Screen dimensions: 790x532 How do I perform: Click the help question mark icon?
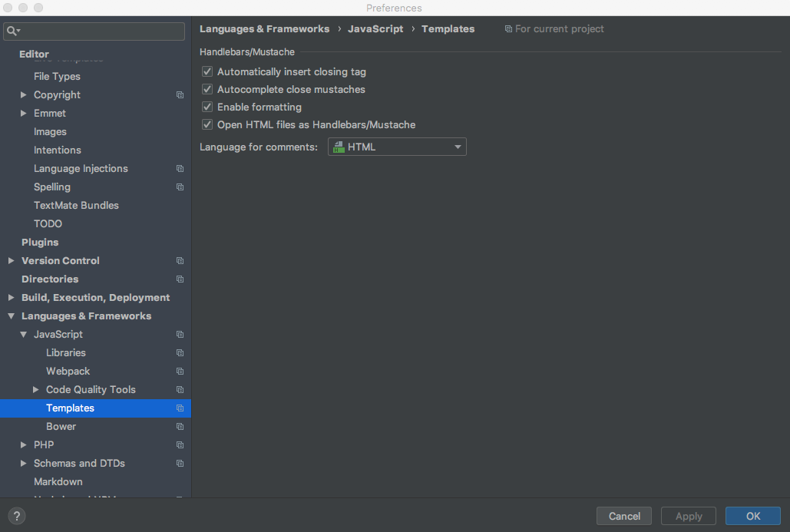click(x=16, y=515)
